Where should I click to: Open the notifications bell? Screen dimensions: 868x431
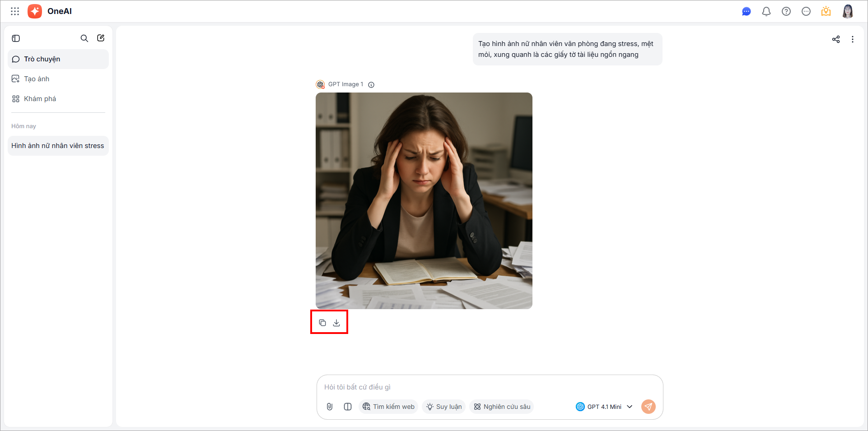[766, 11]
